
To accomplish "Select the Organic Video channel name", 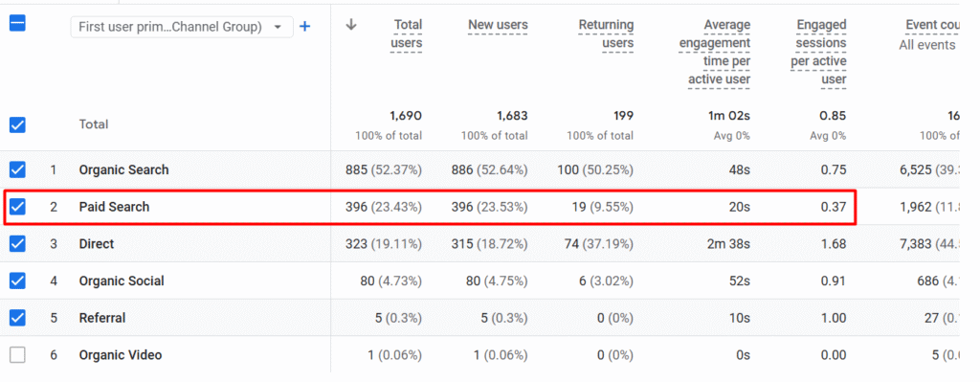I will [121, 355].
